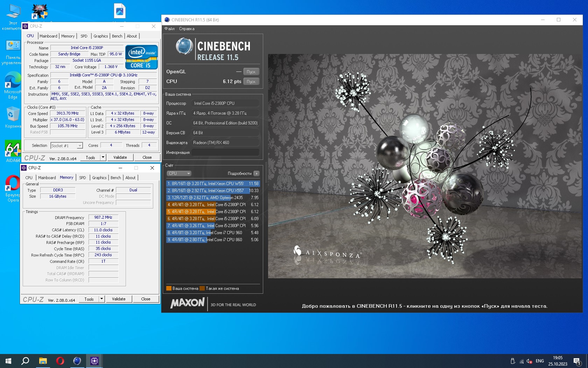Image resolution: width=588 pixels, height=368 pixels.
Task: Run the CPU test with Пуск
Action: coord(251,82)
